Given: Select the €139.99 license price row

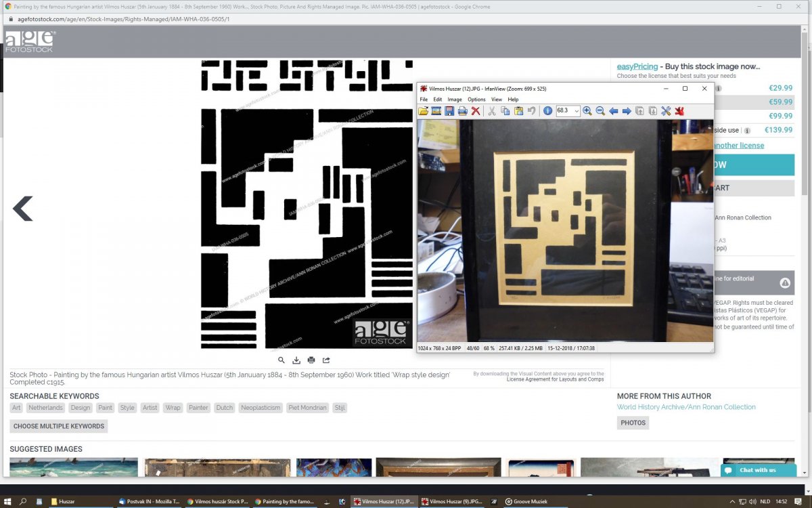Looking at the screenshot, I should point(754,130).
